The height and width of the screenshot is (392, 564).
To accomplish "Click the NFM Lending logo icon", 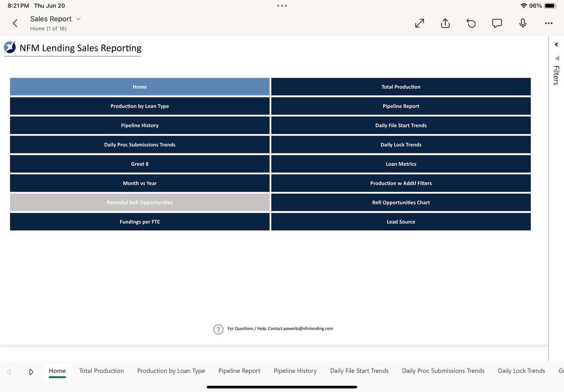I will tap(10, 47).
